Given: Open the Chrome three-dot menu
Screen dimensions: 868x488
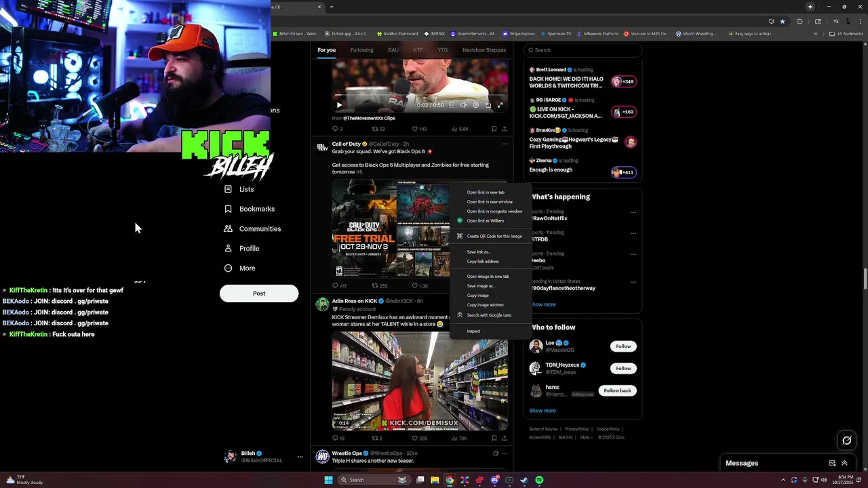Looking at the screenshot, I should [859, 21].
